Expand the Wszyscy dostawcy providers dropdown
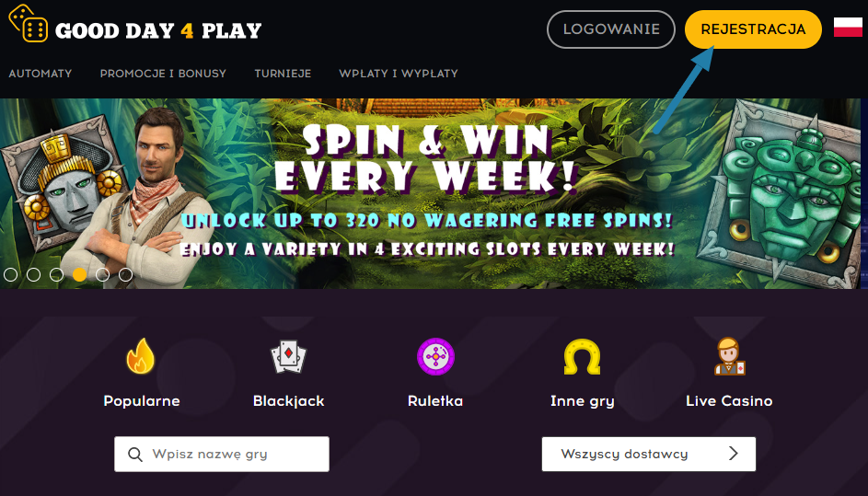This screenshot has width=868, height=496. click(x=649, y=454)
